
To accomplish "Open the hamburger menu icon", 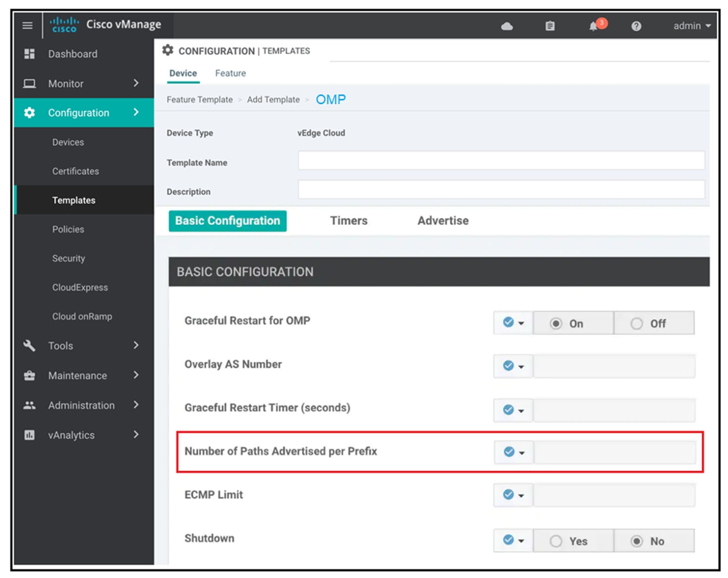I will click(x=27, y=25).
